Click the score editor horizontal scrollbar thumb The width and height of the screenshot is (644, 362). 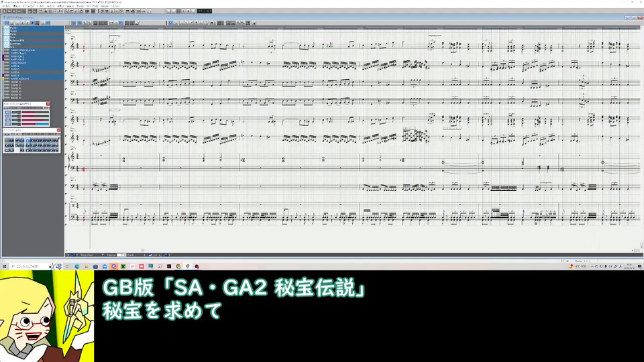click(142, 250)
